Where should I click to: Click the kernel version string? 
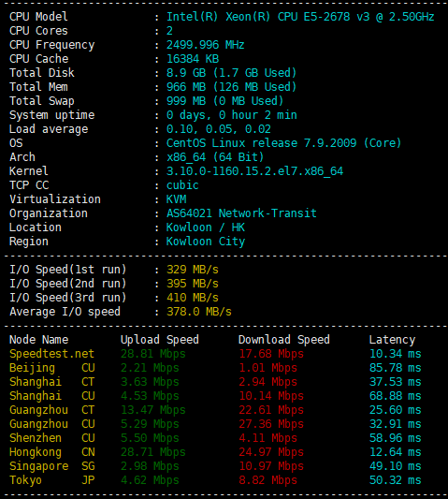click(254, 171)
